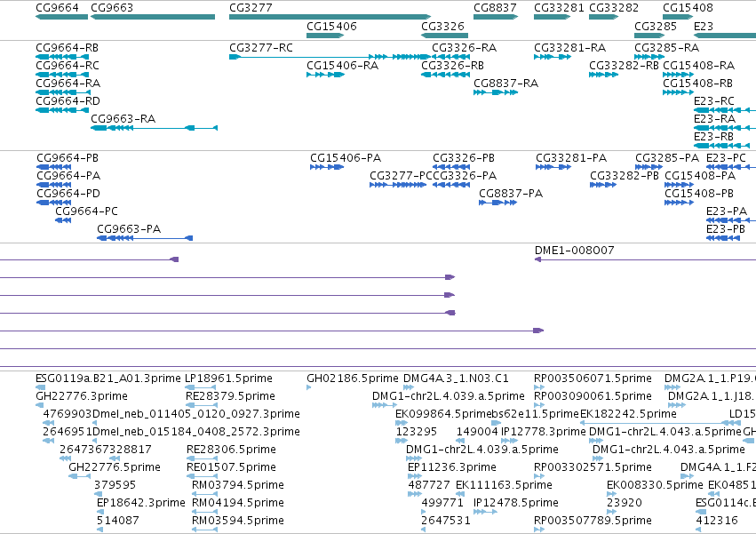Viewport: 756px width, 534px height.
Task: Select the CG15408 gene label
Action: tap(688, 8)
